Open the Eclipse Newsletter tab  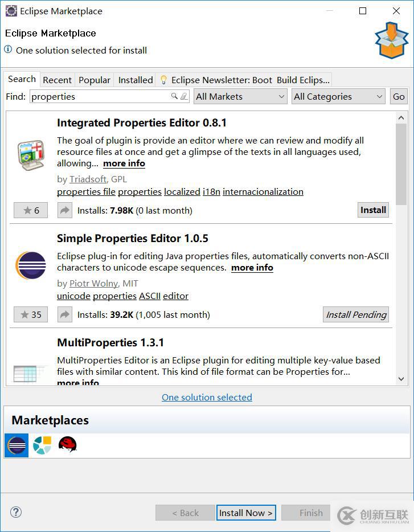(244, 80)
